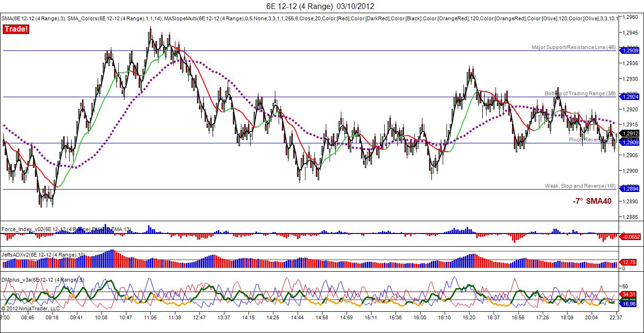
Task: Click the 16:56 time axis label
Action: coord(518,318)
